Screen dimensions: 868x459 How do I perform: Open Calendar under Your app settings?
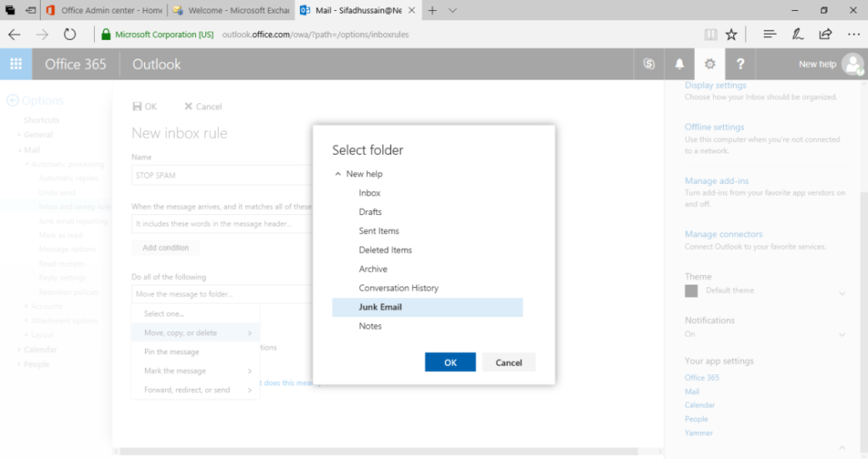pyautogui.click(x=699, y=406)
